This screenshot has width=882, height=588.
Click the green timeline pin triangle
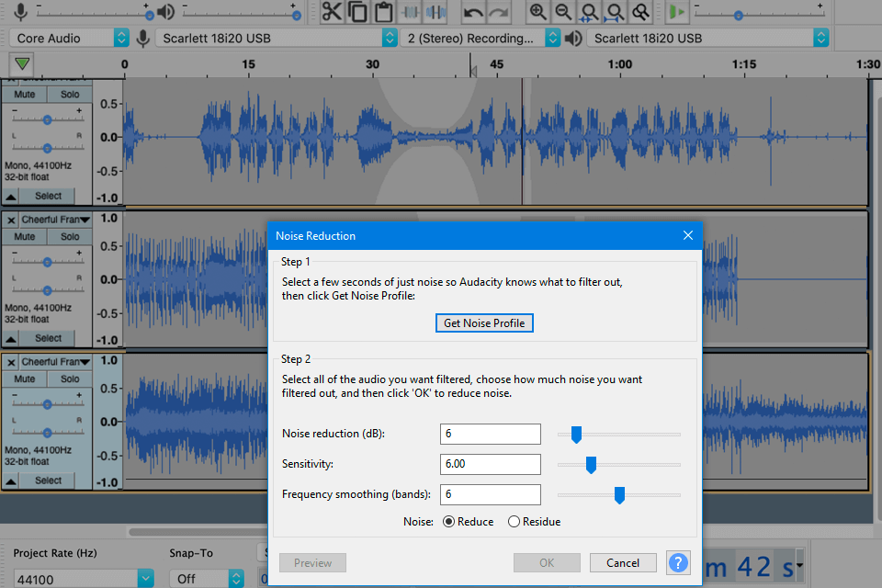coord(22,63)
